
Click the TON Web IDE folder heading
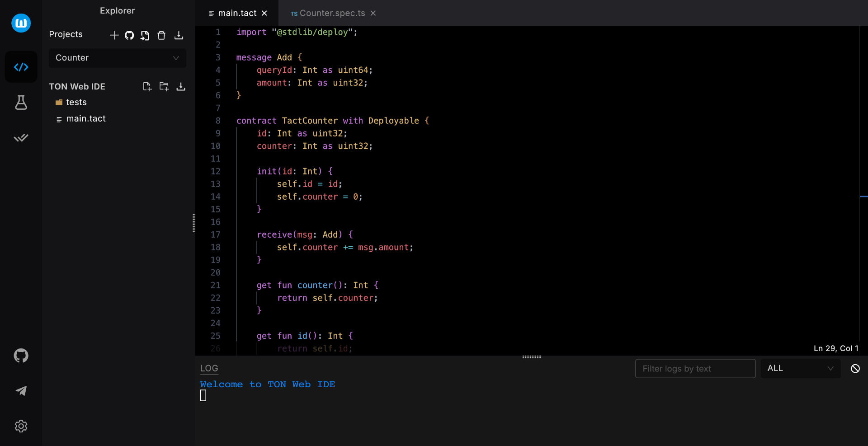coord(77,86)
